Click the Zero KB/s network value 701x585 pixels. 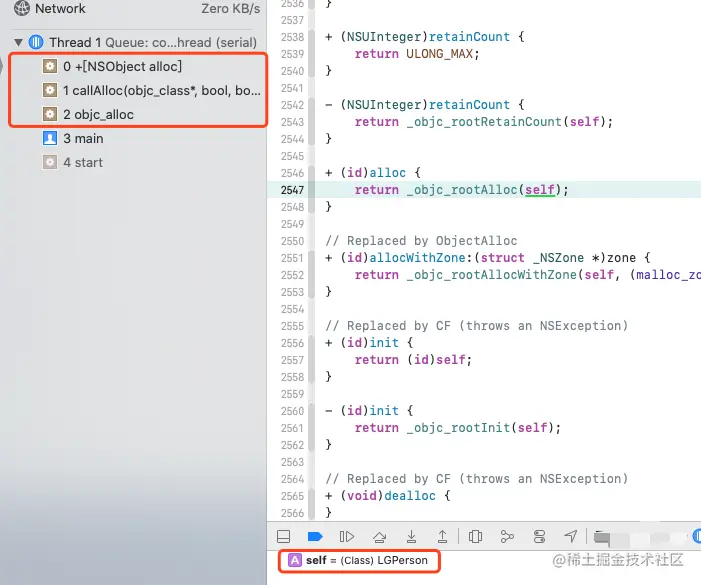tap(231, 8)
